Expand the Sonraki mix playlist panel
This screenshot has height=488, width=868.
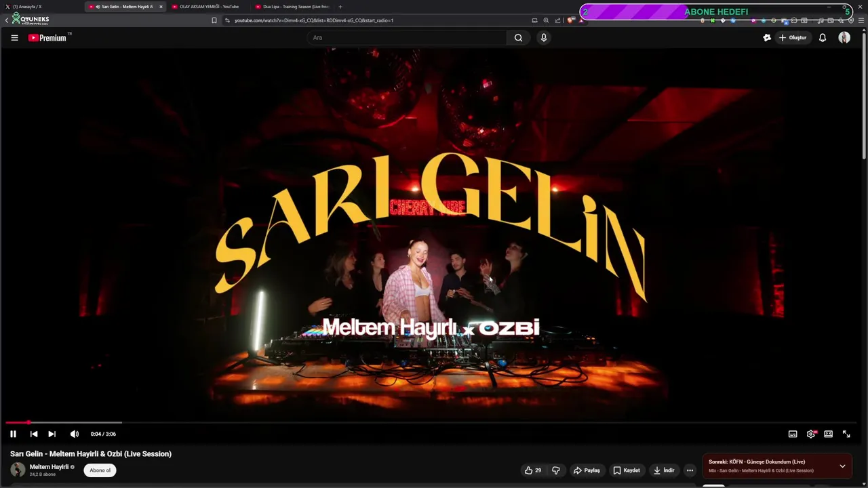(842, 466)
